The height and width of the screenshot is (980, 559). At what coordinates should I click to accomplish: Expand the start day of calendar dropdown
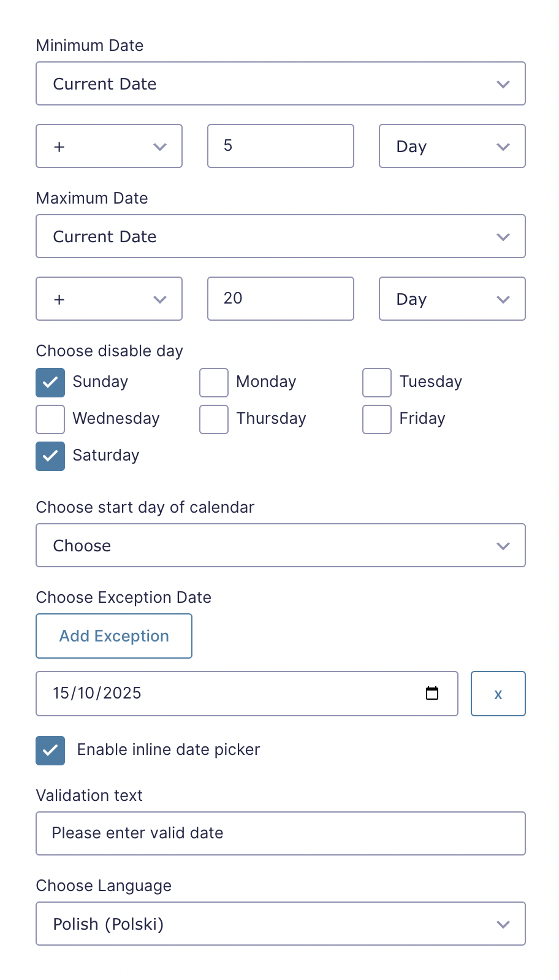coord(281,545)
